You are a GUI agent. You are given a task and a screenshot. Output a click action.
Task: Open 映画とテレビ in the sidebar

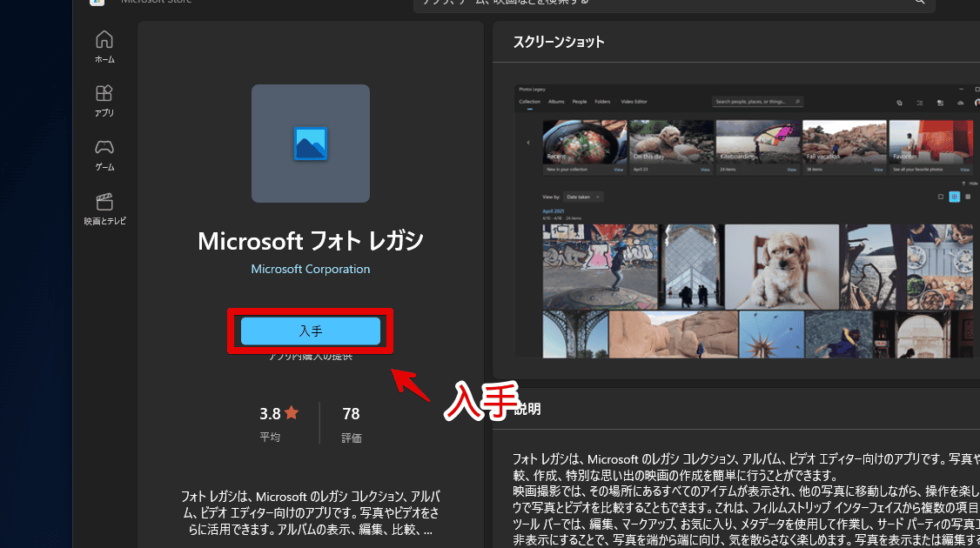click(x=104, y=209)
